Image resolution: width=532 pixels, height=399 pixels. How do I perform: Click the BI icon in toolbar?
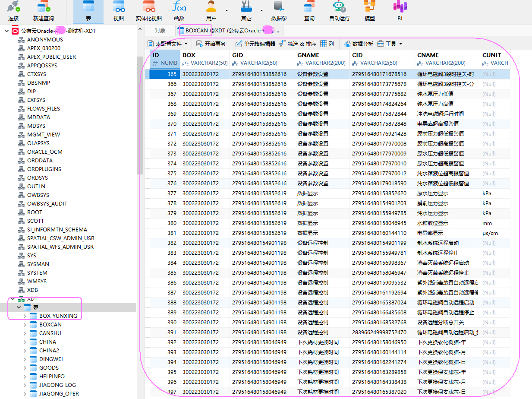pyautogui.click(x=400, y=11)
